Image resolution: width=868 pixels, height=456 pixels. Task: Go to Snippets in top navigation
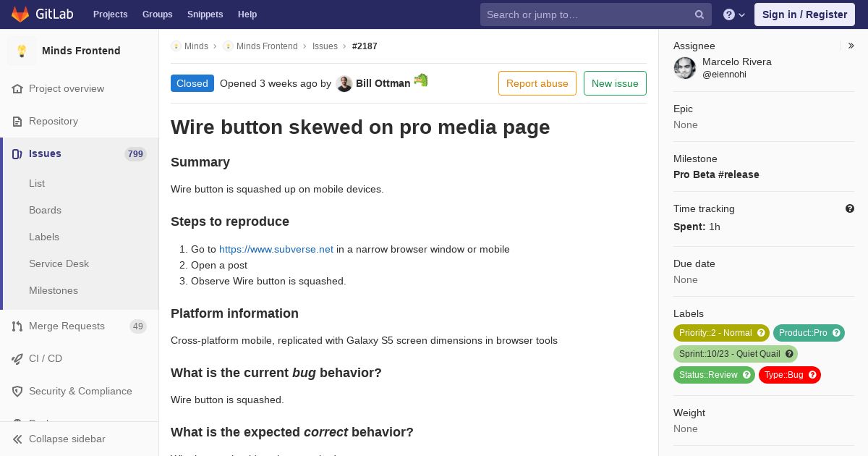(x=205, y=14)
